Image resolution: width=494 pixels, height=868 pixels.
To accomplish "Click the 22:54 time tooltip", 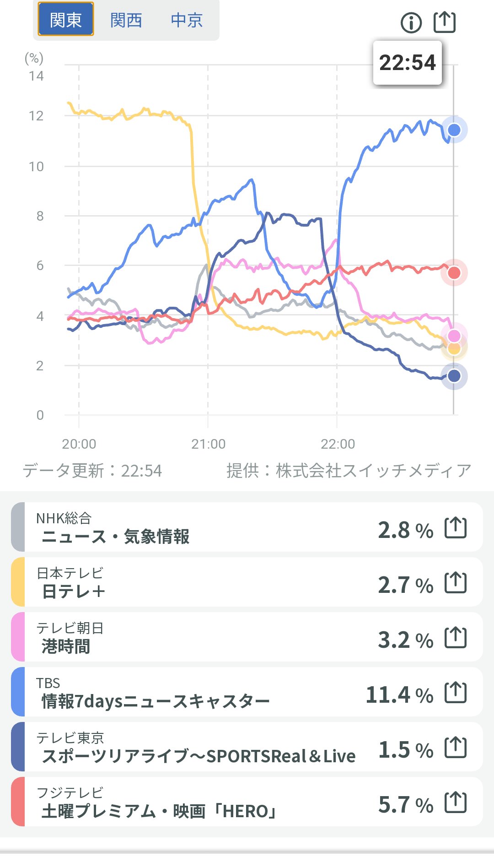I will pyautogui.click(x=407, y=63).
